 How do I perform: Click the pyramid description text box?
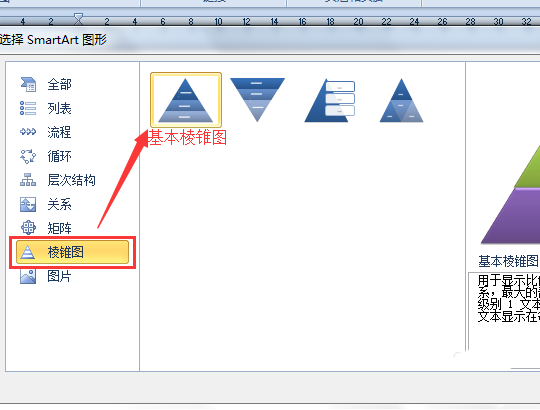coord(504,311)
